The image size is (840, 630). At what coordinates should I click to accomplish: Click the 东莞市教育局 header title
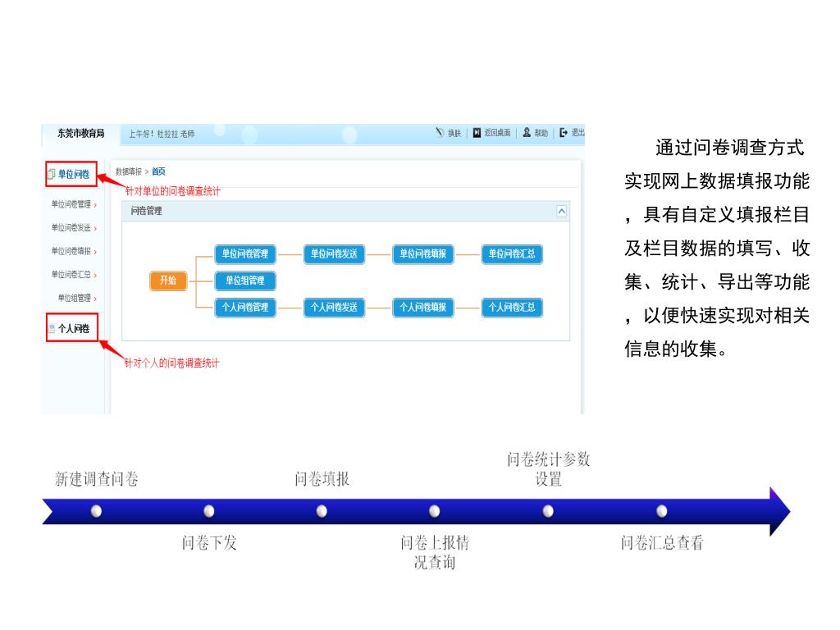pyautogui.click(x=81, y=134)
